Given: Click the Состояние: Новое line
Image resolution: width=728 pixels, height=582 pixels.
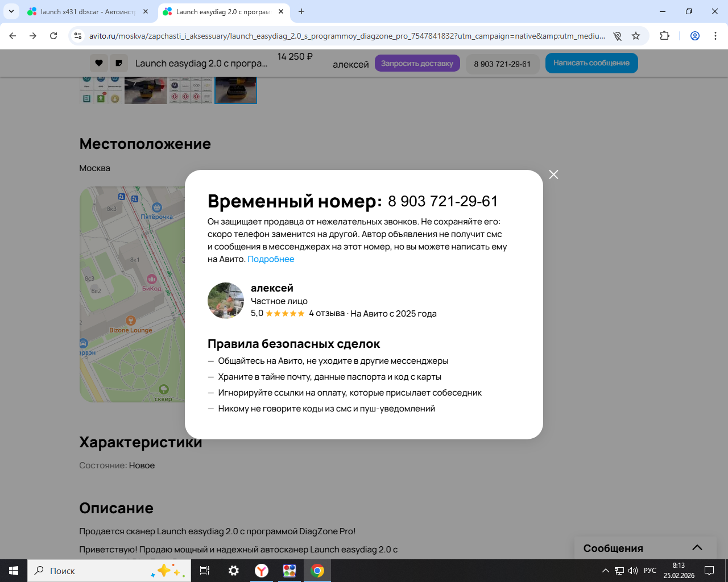Looking at the screenshot, I should click(117, 465).
